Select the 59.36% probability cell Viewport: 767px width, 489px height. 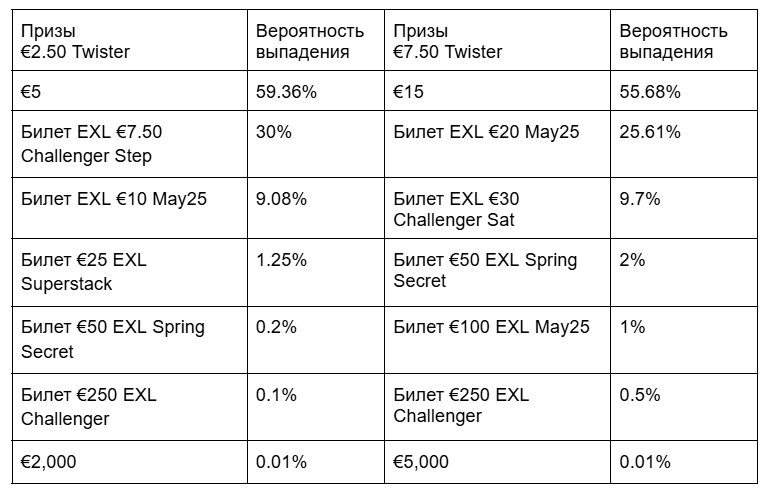click(x=286, y=92)
